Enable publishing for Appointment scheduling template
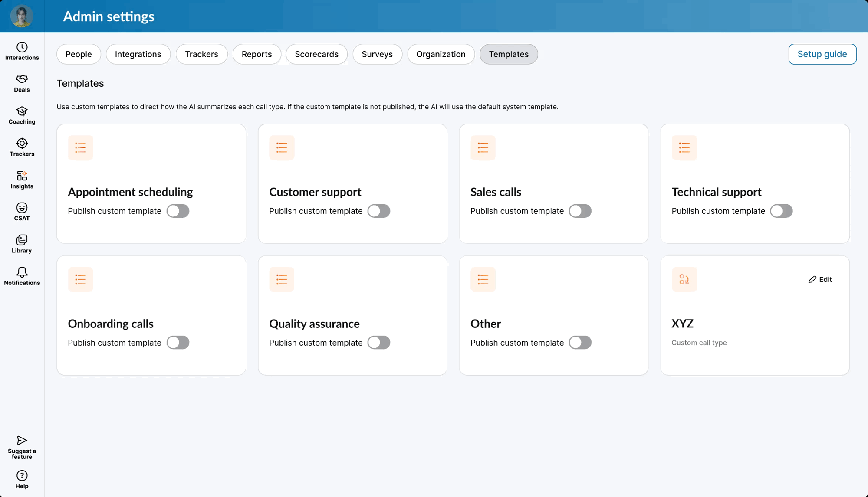Image resolution: width=868 pixels, height=497 pixels. [x=178, y=211]
